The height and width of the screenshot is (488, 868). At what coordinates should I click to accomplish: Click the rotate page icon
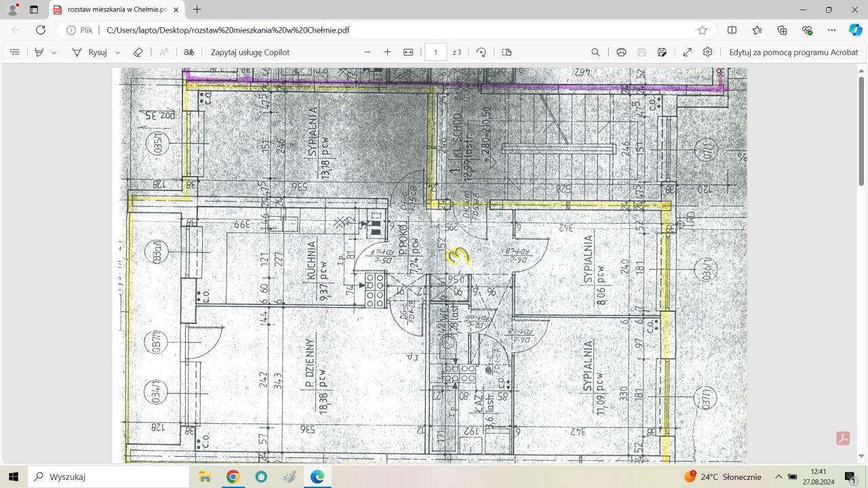pyautogui.click(x=481, y=52)
